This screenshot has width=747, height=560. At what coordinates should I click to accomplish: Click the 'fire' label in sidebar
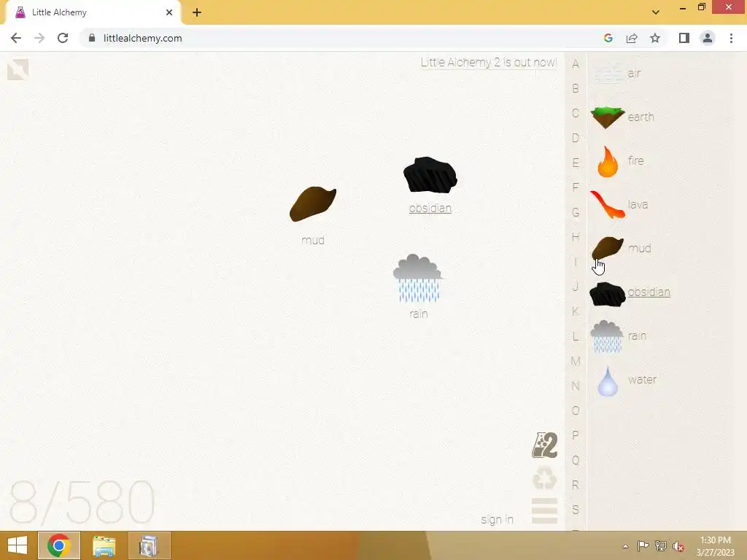click(x=636, y=161)
